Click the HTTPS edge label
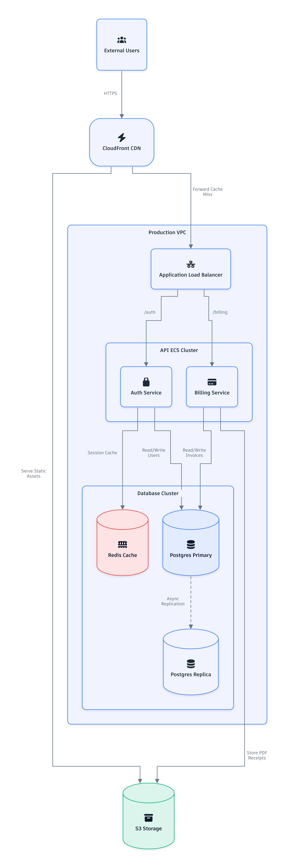This screenshot has height=868, width=291. [110, 93]
